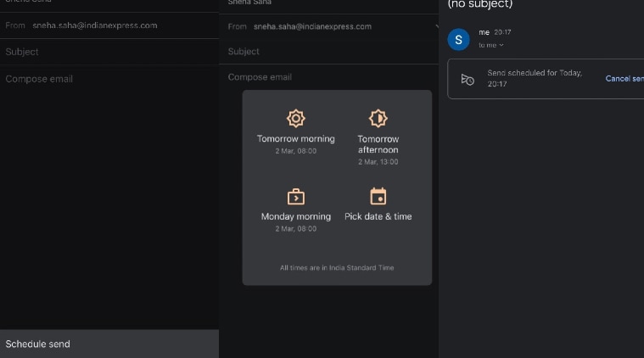Select the Tomorrow morning sun icon
Viewport: 644px width, 358px height.
click(295, 118)
